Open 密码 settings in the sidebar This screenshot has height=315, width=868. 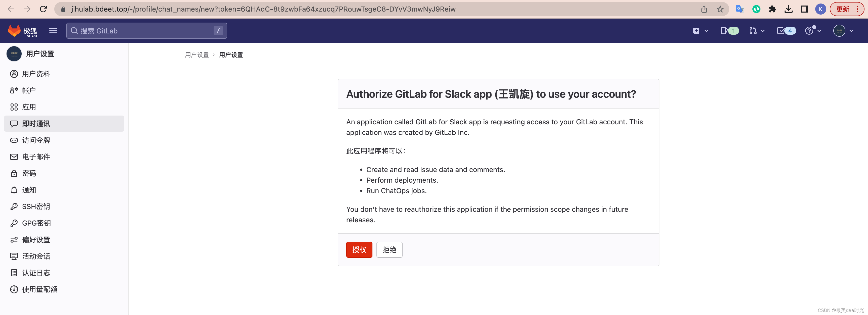pos(64,173)
